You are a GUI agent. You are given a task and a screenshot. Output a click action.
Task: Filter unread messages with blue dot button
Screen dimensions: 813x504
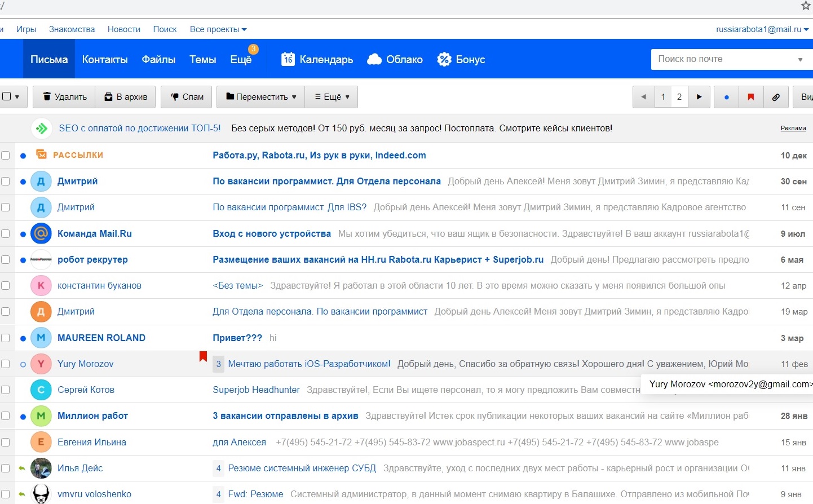726,97
